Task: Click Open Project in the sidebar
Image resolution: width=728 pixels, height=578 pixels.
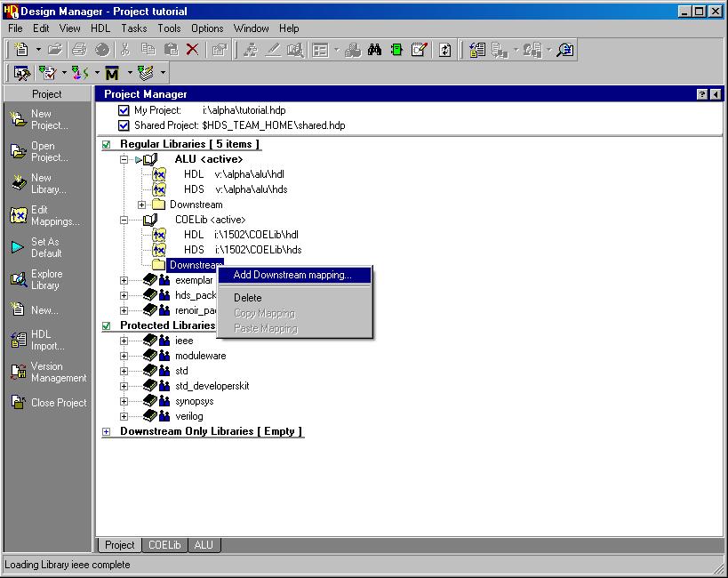Action: pyautogui.click(x=39, y=151)
